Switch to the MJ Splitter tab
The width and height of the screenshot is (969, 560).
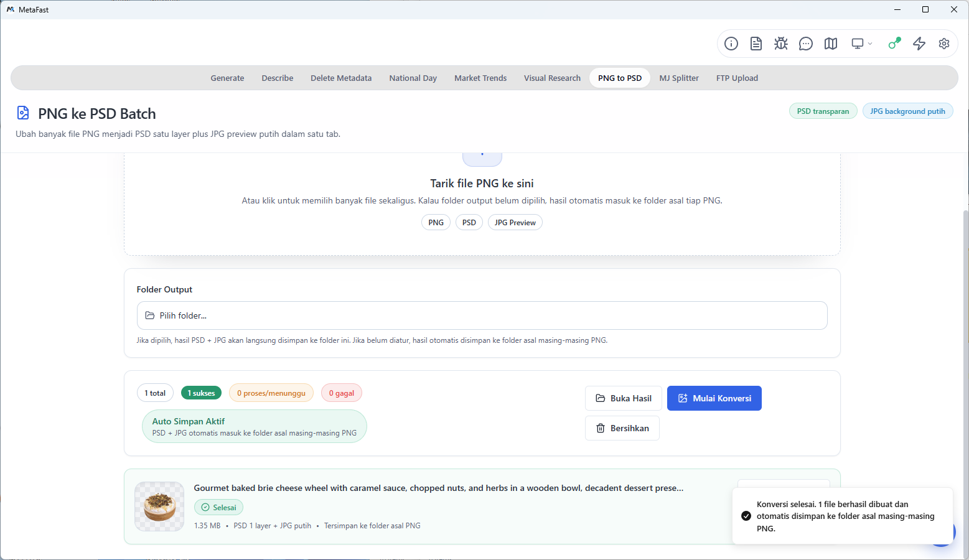pyautogui.click(x=679, y=78)
